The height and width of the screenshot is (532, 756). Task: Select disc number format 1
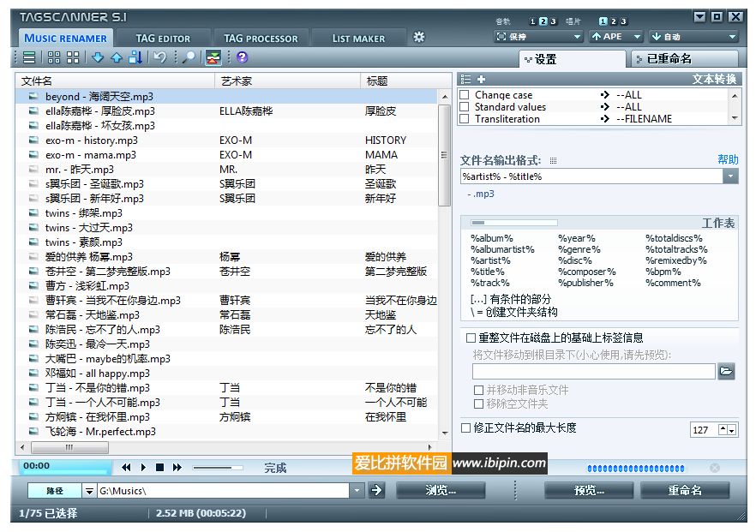603,21
